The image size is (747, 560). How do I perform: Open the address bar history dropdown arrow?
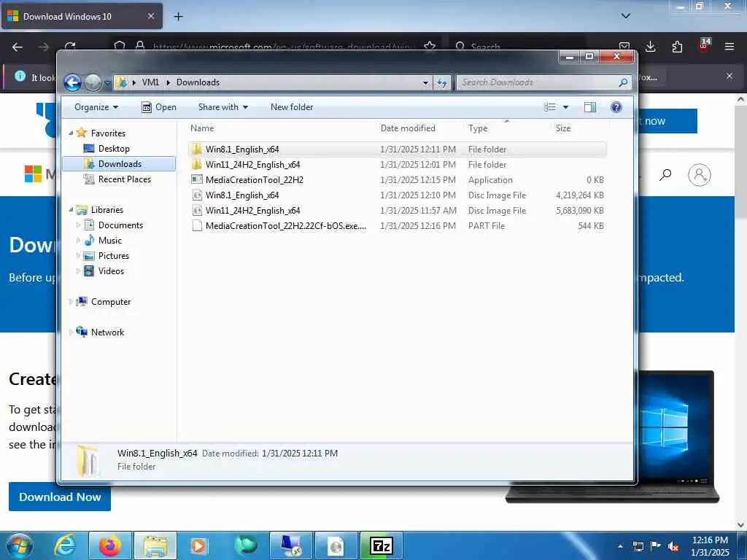(425, 83)
